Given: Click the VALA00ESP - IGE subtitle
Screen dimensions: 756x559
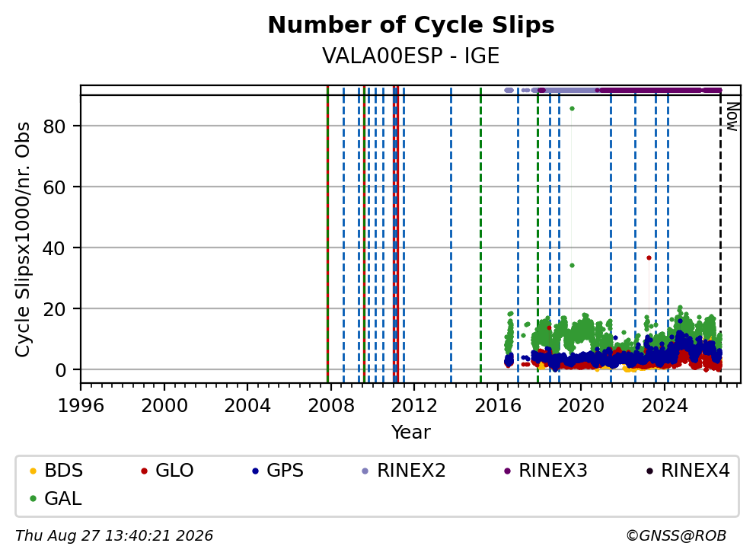Looking at the screenshot, I should (x=411, y=56).
